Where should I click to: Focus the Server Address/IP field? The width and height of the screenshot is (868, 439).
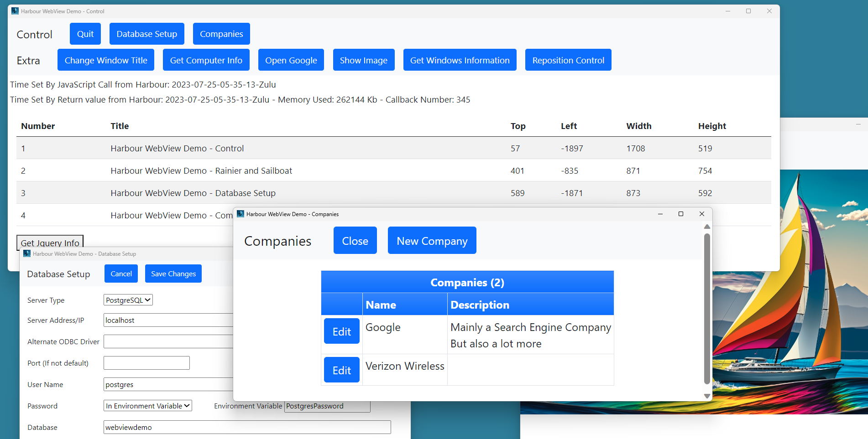[168, 320]
